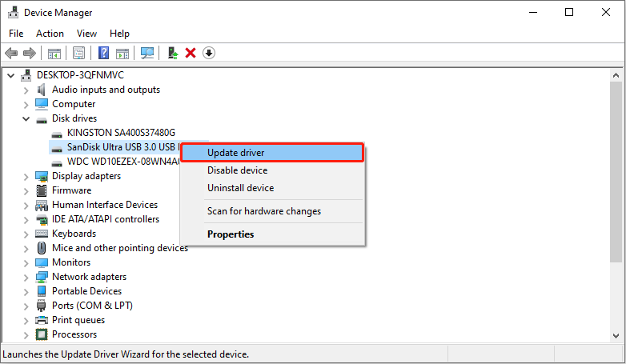
Task: Click the DESKTOP-3QFNMVC computer icon
Action: [26, 75]
